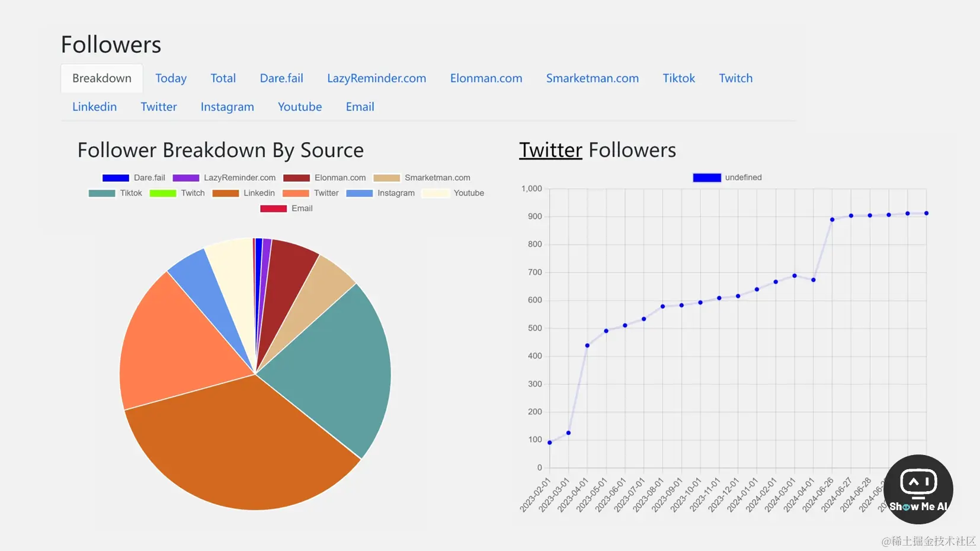Toggle the Dare.fail legend swatch

(116, 178)
